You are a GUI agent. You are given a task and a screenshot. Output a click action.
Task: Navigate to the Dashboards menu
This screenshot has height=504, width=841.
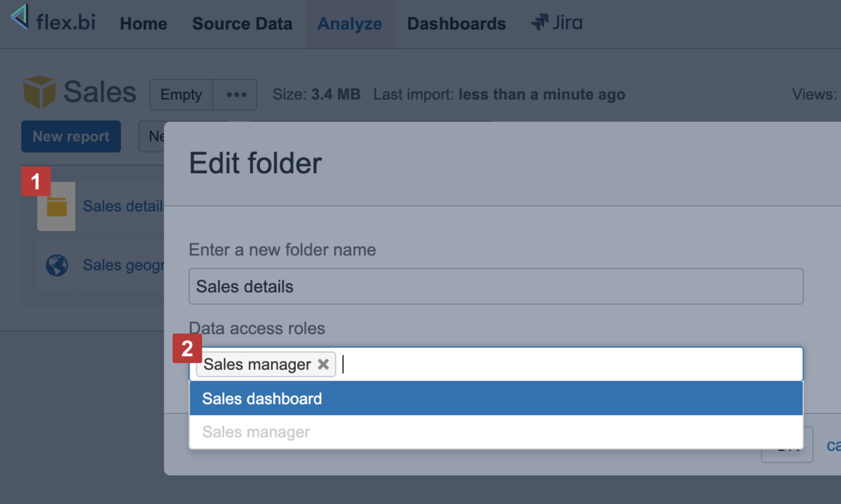[456, 24]
